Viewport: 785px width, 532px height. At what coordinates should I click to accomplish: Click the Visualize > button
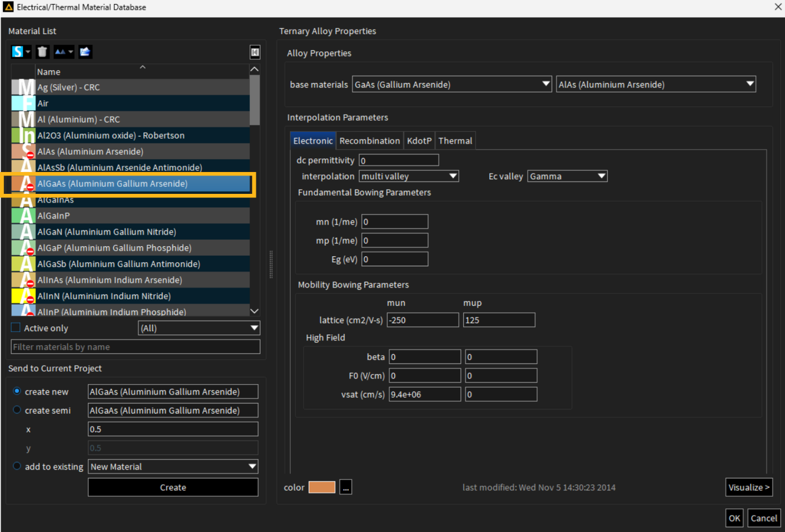749,487
